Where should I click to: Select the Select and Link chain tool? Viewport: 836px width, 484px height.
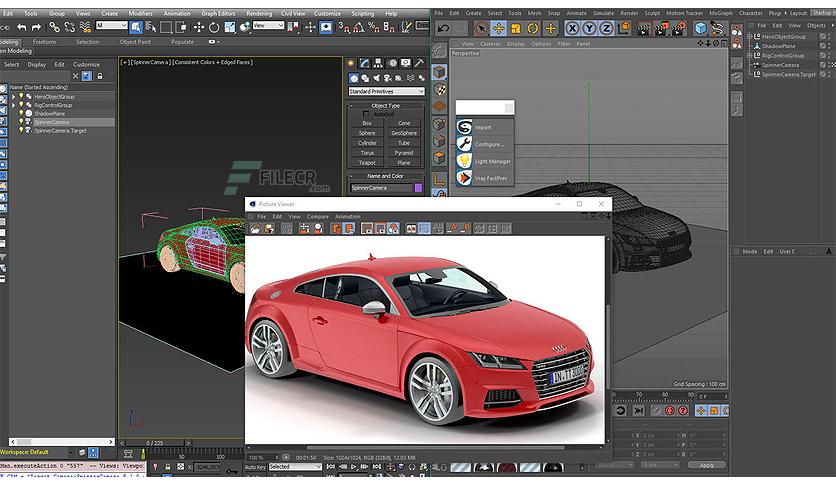tap(54, 27)
